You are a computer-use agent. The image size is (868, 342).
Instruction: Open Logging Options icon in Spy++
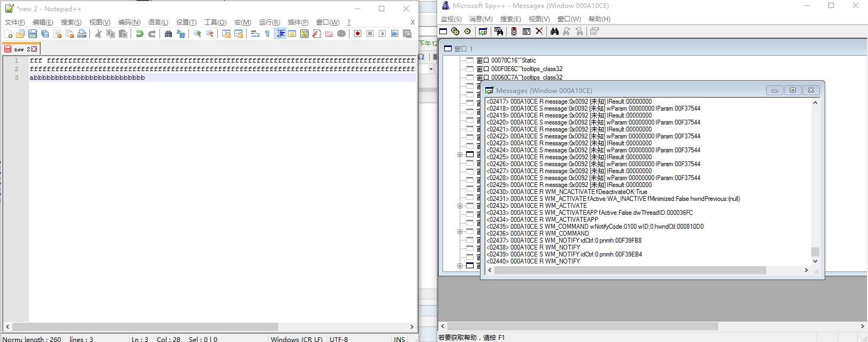[527, 32]
